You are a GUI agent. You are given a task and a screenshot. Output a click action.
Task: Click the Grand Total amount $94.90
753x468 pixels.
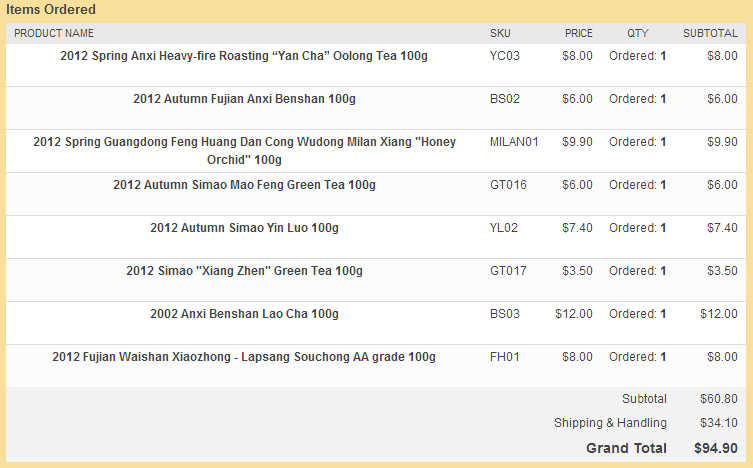(x=716, y=448)
